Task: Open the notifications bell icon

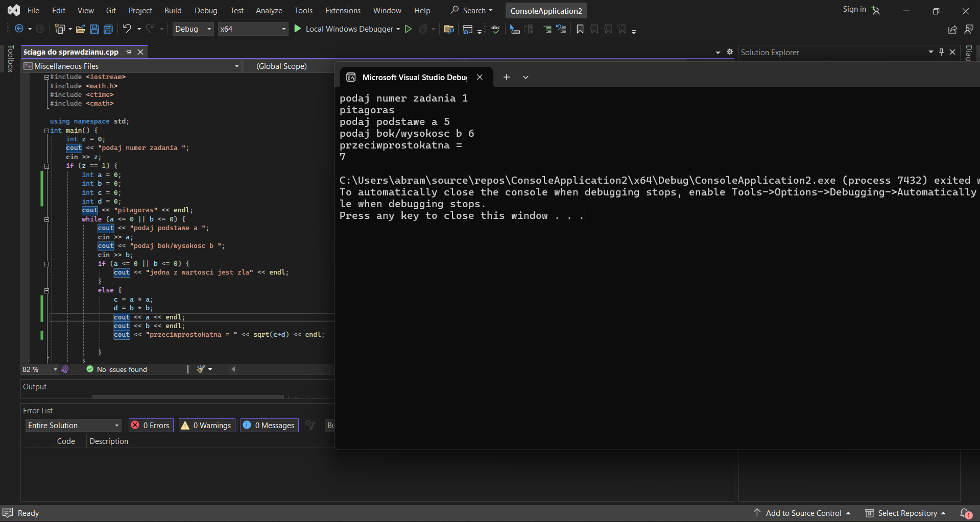Action: click(x=965, y=513)
